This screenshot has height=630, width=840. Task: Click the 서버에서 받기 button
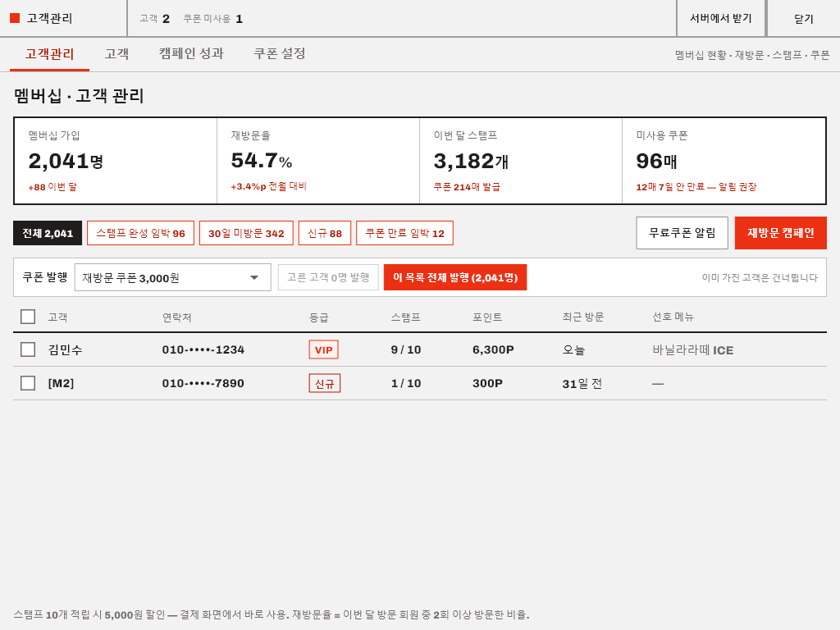pos(721,18)
